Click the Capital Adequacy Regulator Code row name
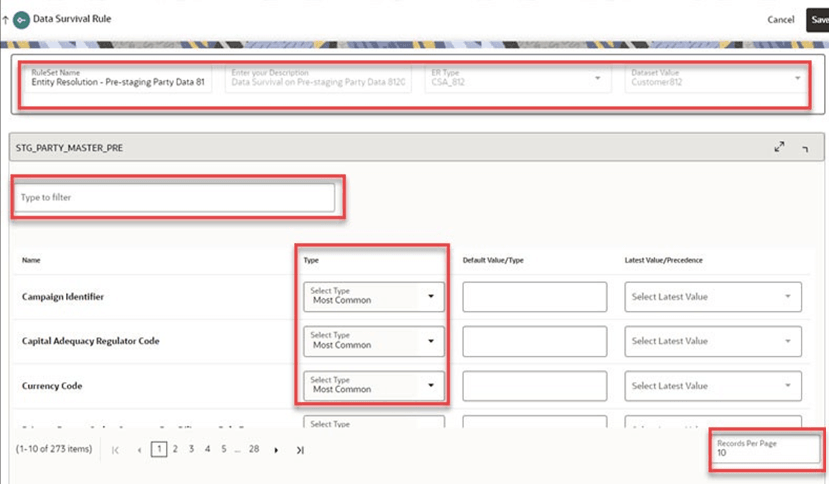 click(x=90, y=341)
